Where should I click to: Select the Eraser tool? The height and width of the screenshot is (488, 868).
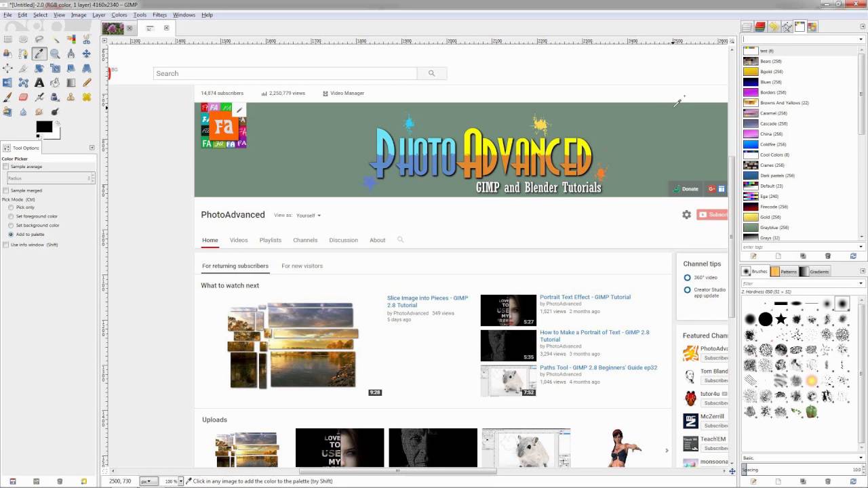23,97
